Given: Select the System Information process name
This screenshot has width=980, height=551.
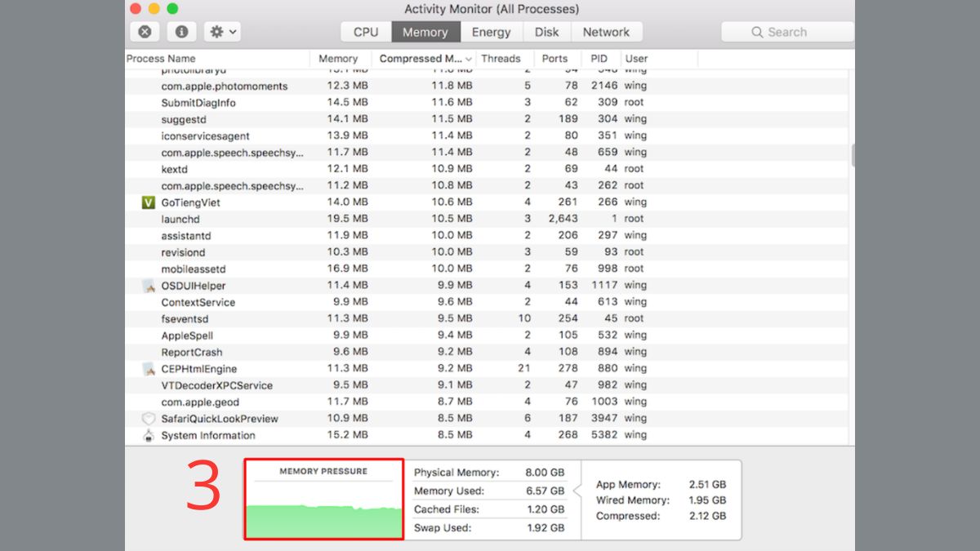Looking at the screenshot, I should 208,435.
